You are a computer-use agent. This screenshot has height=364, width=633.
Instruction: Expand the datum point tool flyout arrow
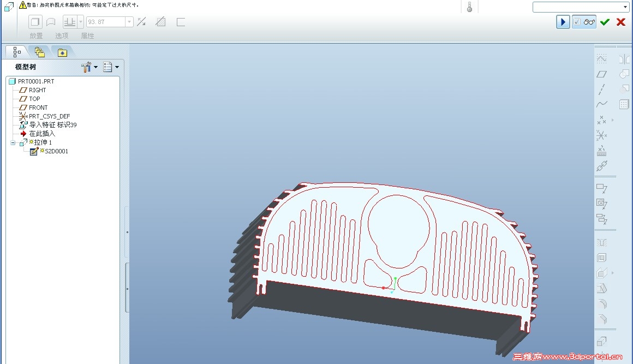coord(613,120)
